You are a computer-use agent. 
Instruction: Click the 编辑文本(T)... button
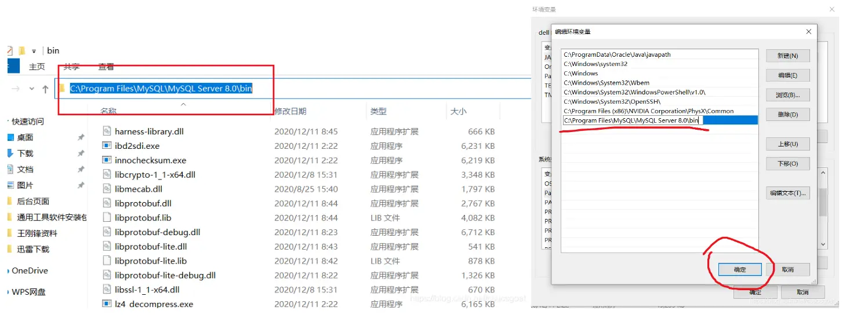point(787,193)
